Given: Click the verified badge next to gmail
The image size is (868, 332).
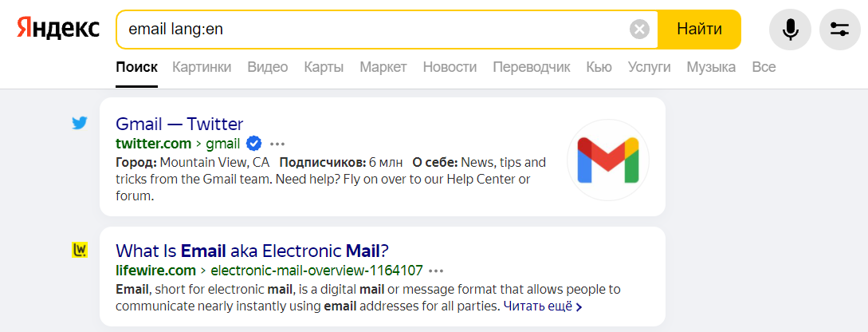Looking at the screenshot, I should point(253,144).
